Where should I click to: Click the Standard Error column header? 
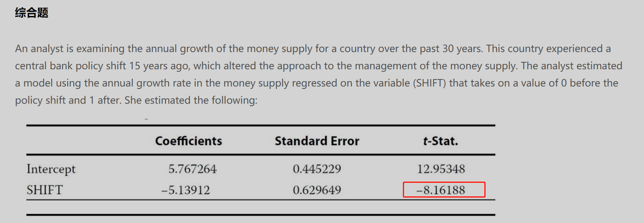click(317, 141)
